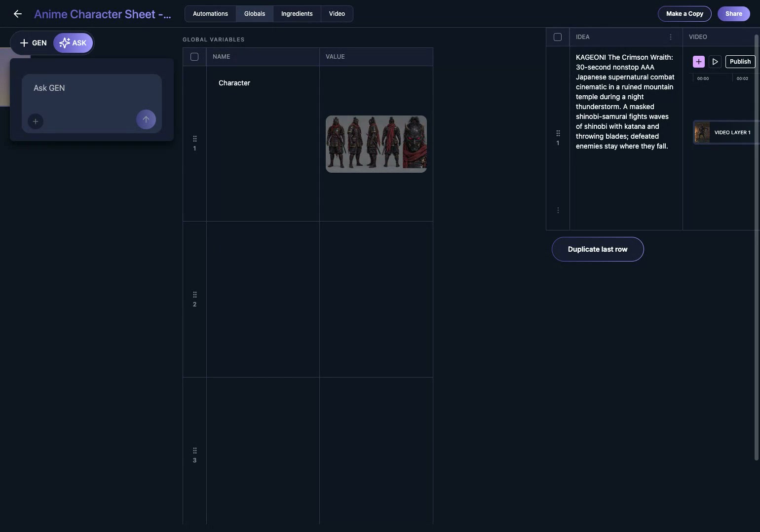Viewport: 760px width, 532px height.
Task: Open the Video tab
Action: [337, 14]
